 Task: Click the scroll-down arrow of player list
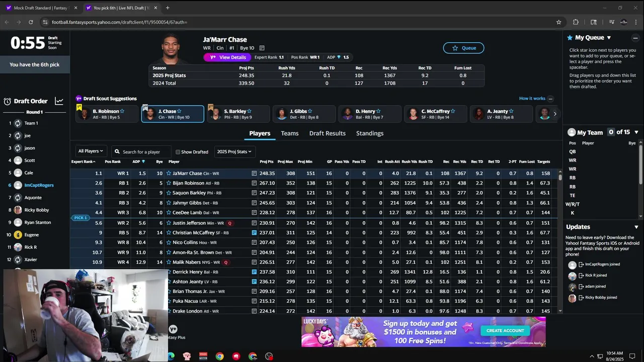pyautogui.click(x=560, y=311)
